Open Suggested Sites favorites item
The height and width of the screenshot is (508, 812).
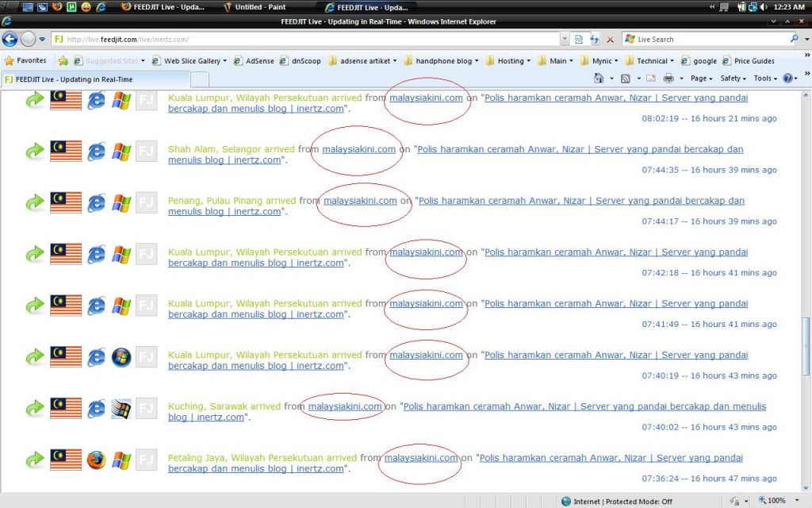tap(109, 60)
